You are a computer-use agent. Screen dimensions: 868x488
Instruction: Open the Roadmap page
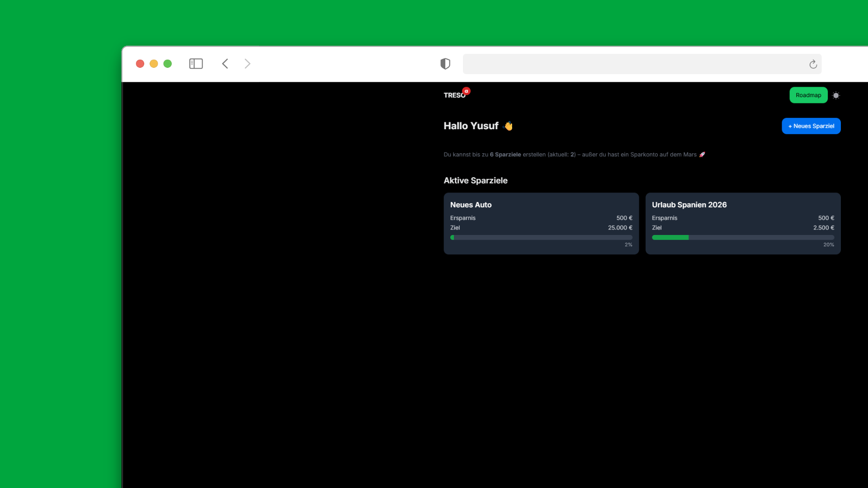pos(808,95)
